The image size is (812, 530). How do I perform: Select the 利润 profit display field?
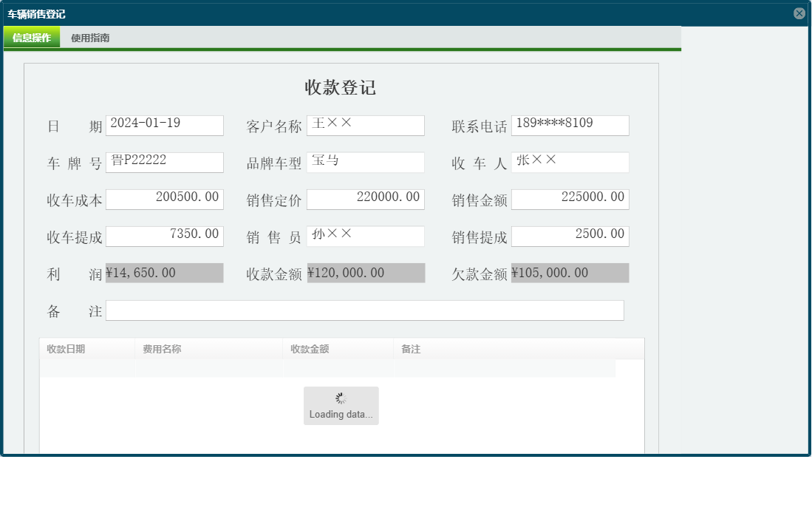point(164,273)
